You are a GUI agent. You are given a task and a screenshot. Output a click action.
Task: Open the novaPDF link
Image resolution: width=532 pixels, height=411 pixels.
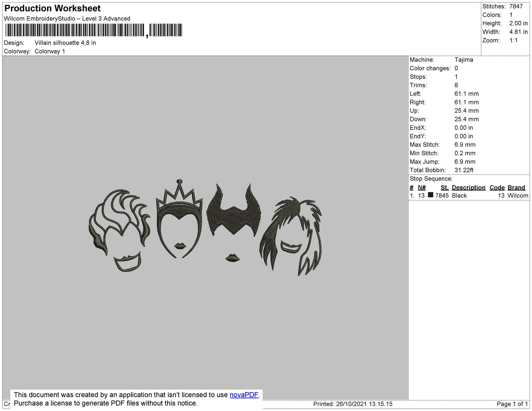coord(244,395)
